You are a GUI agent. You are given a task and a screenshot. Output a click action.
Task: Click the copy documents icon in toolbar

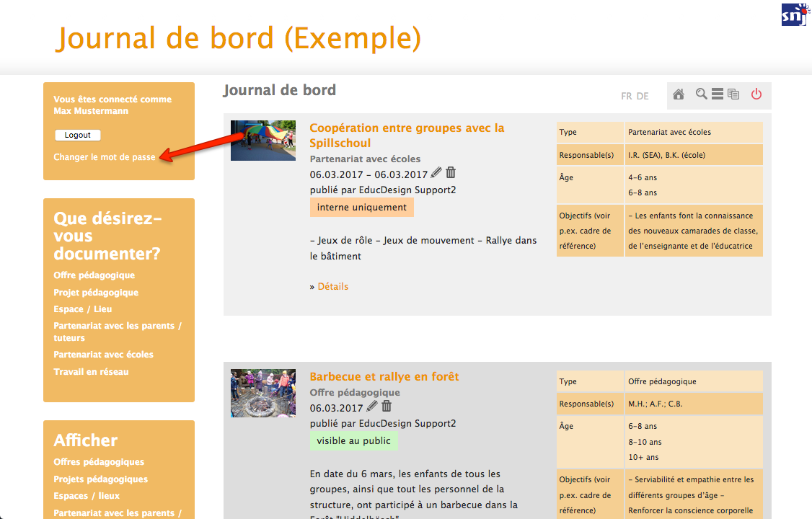733,94
